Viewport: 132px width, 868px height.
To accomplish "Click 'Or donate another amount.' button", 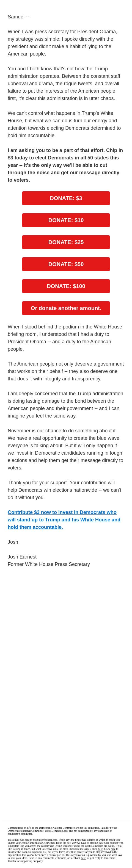I will click(66, 308).
